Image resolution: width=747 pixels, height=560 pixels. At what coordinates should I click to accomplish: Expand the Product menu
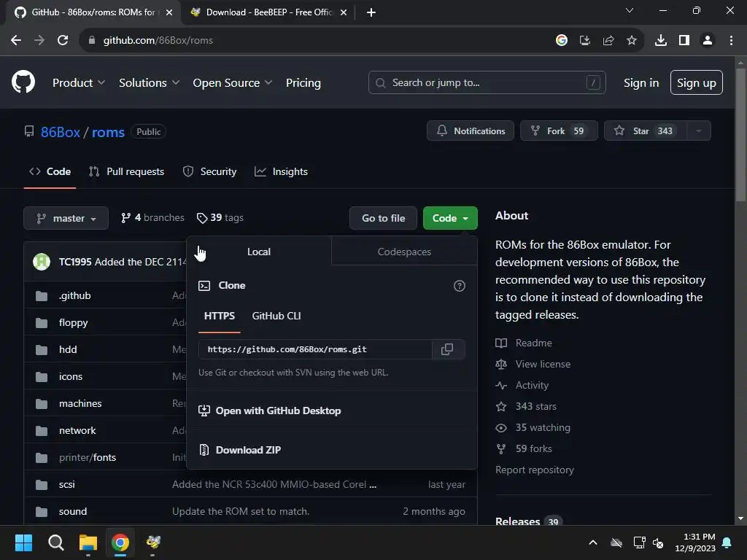[79, 83]
